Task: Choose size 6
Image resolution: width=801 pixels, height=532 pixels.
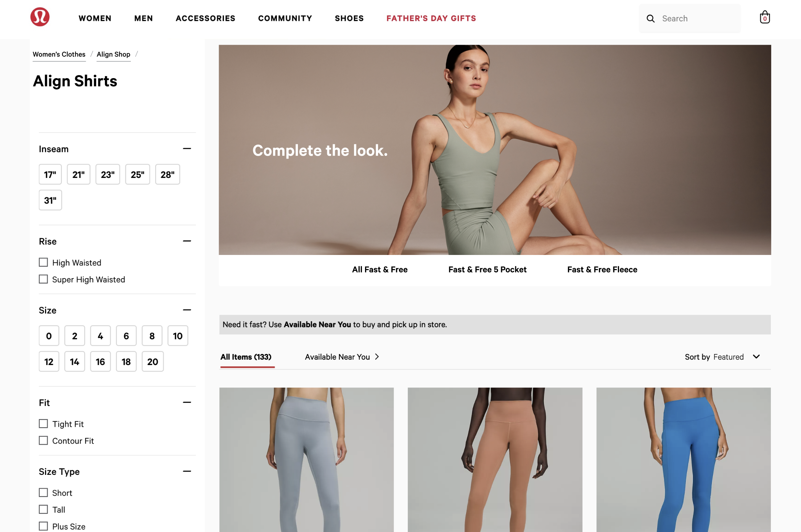Action: point(126,336)
